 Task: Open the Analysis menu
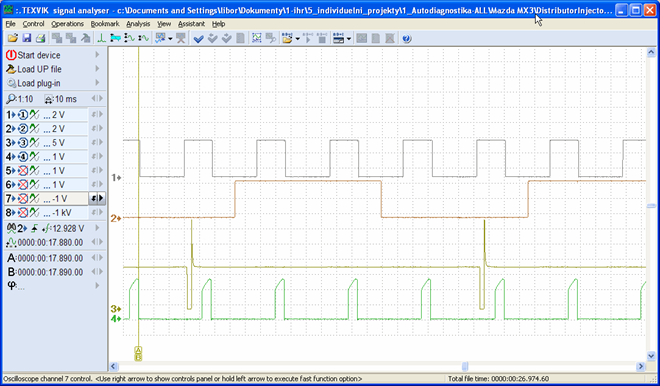(138, 24)
